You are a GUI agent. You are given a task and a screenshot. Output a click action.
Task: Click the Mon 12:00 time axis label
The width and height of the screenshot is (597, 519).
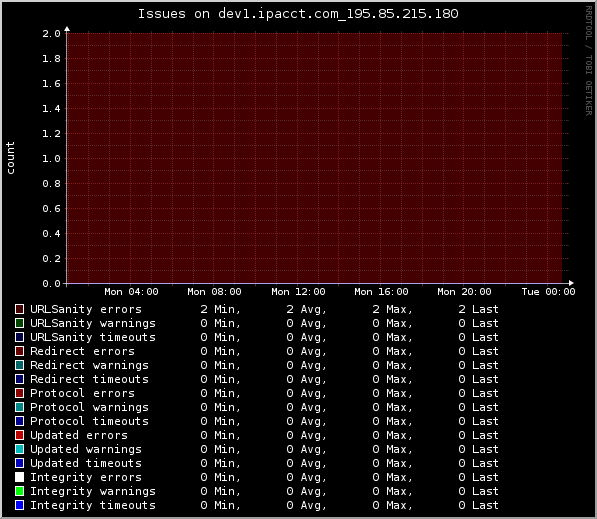coord(298,292)
